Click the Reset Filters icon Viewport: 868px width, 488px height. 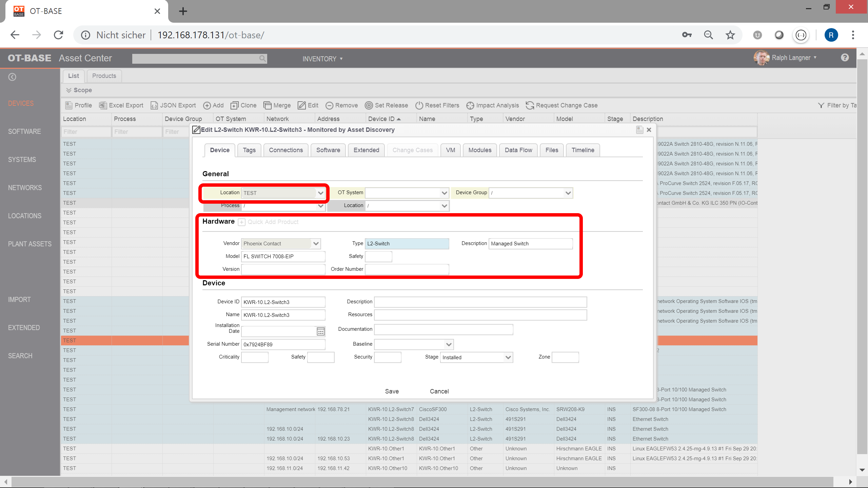419,105
